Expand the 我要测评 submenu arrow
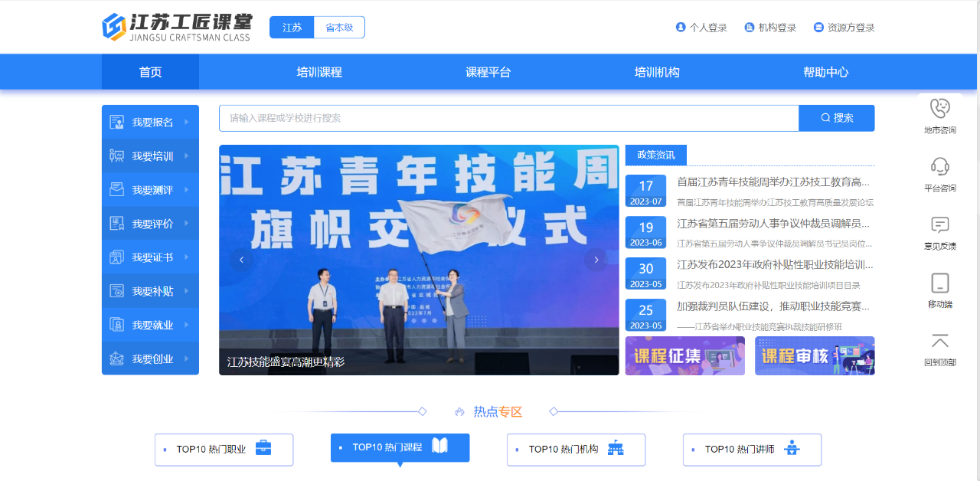980x481 pixels. click(186, 189)
